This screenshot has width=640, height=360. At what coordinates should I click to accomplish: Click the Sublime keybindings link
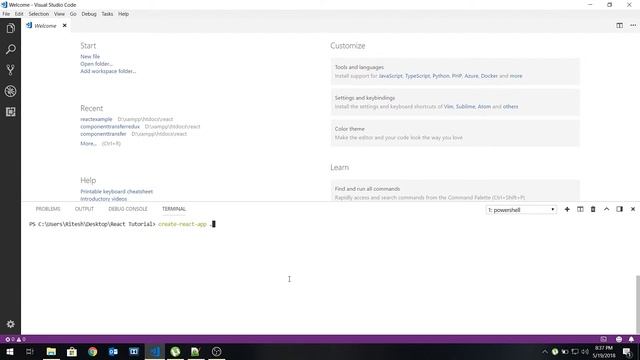pos(465,107)
